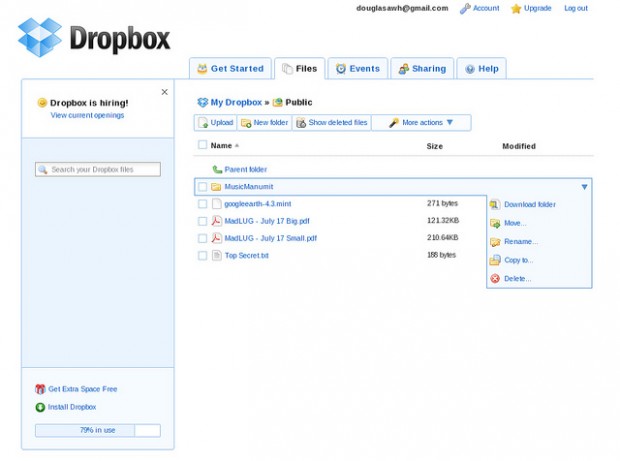Switch to the Sharing tab
This screenshot has width=620, height=461.
[x=422, y=68]
